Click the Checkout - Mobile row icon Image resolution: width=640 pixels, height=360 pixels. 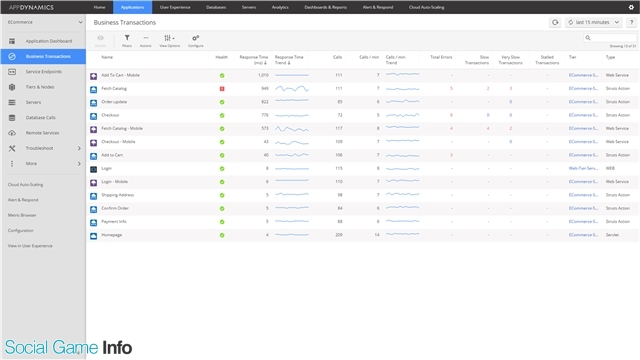tap(93, 142)
